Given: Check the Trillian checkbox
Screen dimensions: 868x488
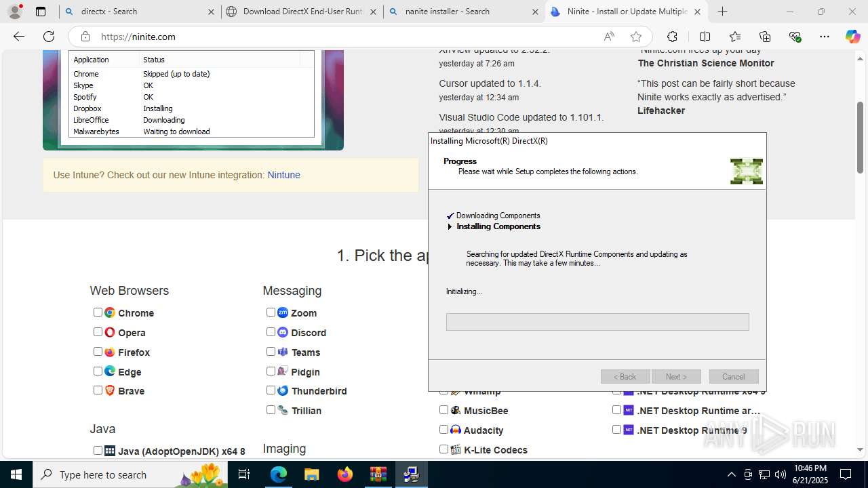Looking at the screenshot, I should click(x=271, y=409).
